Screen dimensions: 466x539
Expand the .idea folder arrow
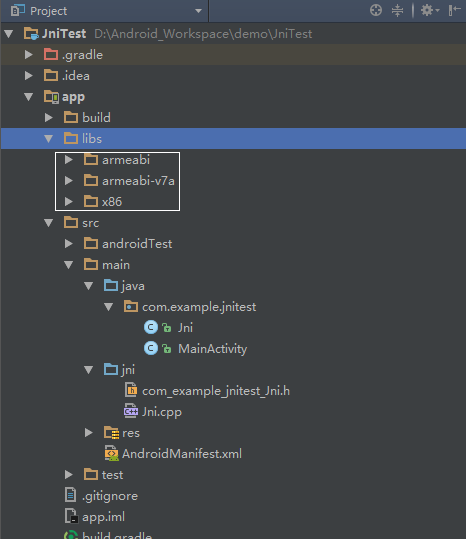coord(29,76)
